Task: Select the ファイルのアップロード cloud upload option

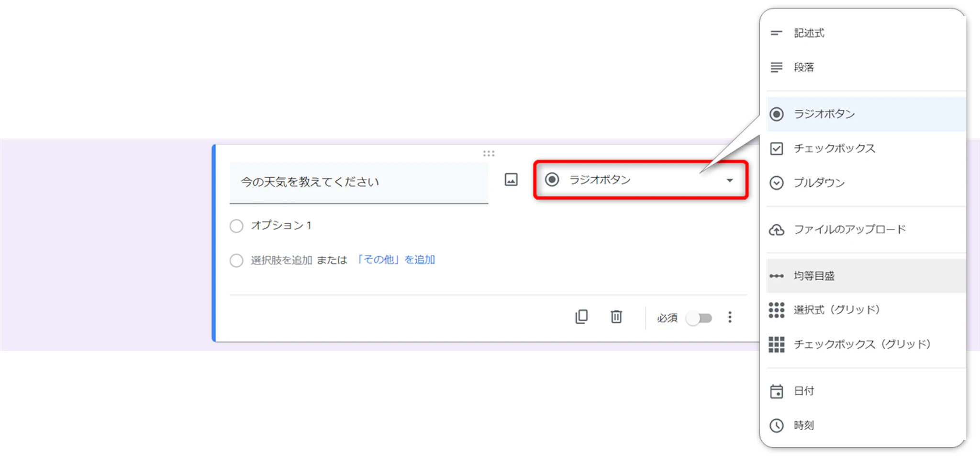Action: coord(849,229)
